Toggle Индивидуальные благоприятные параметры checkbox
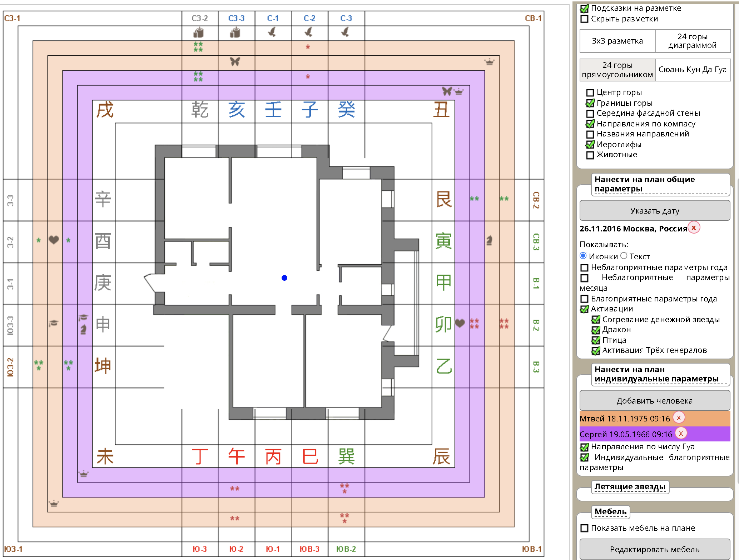The image size is (739, 560). 584,457
